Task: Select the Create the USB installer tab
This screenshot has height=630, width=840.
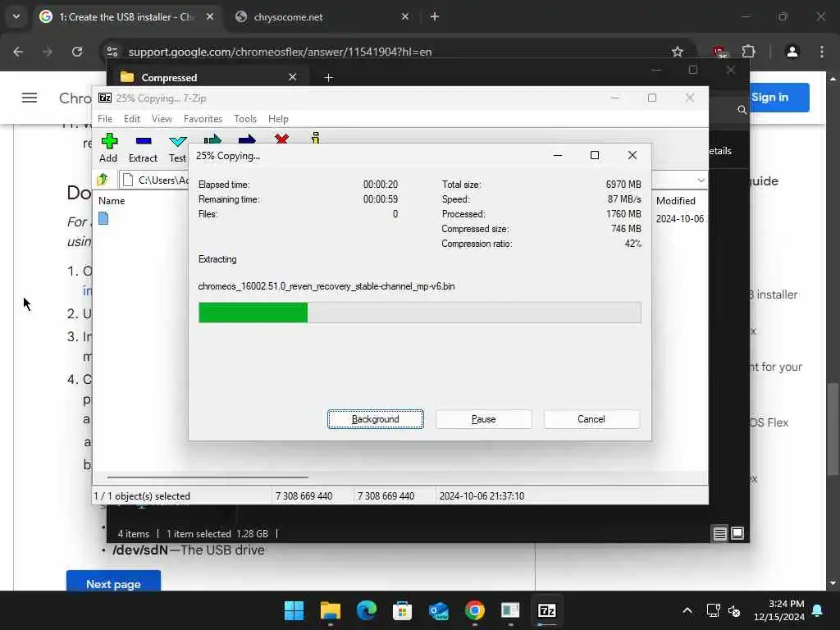Action: [126, 17]
